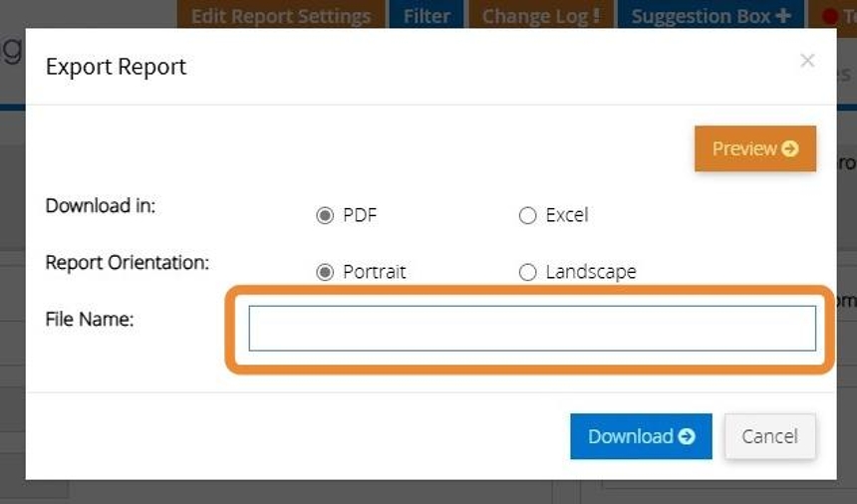Click the Export Report dialog title
This screenshot has width=857, height=504.
tap(117, 67)
